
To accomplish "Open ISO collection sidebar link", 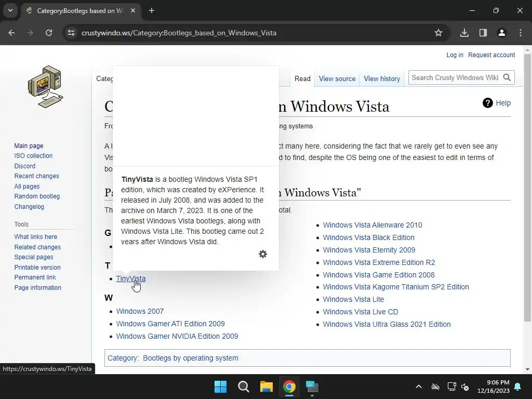I will click(33, 156).
